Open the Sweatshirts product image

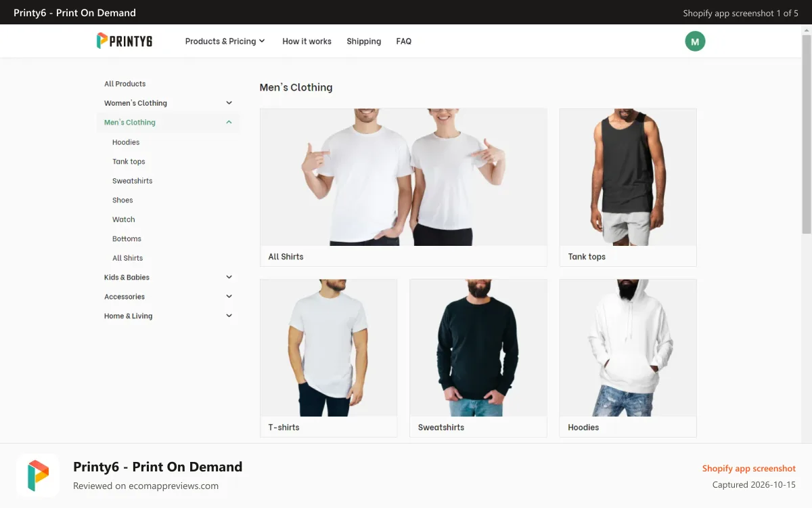click(478, 348)
